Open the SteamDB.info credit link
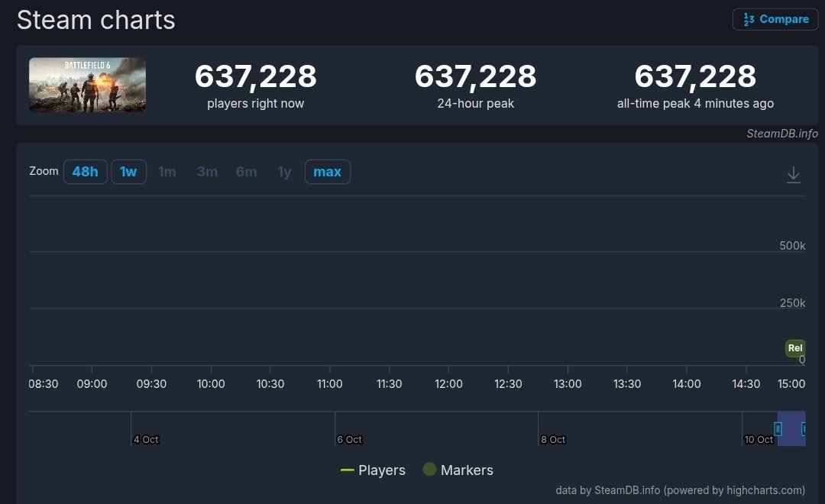The width and height of the screenshot is (825, 504). (x=782, y=134)
